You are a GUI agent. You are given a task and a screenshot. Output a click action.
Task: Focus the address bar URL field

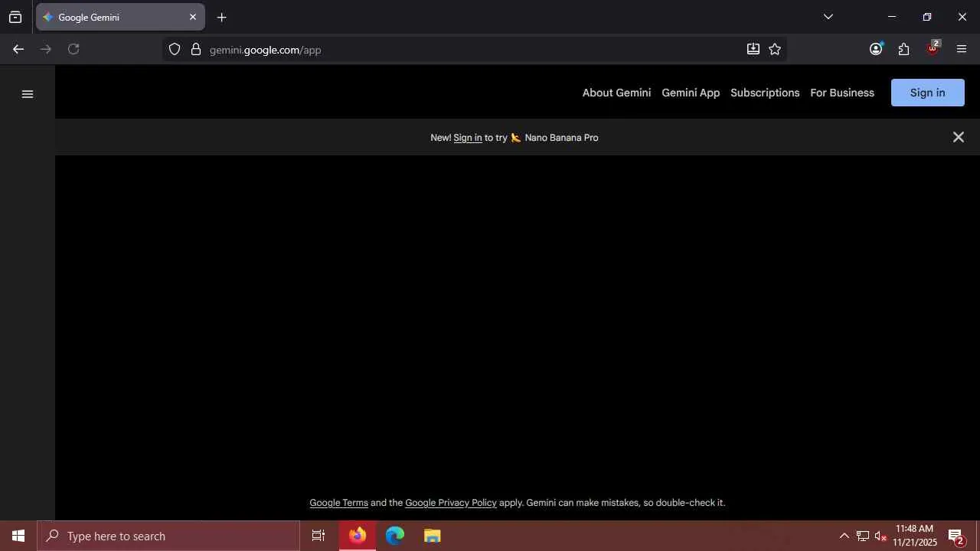pos(475,50)
